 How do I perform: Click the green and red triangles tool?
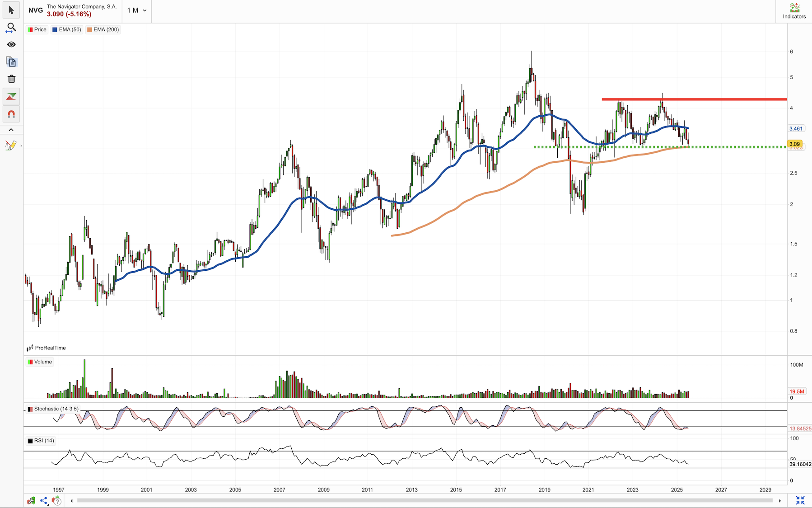coord(11,96)
